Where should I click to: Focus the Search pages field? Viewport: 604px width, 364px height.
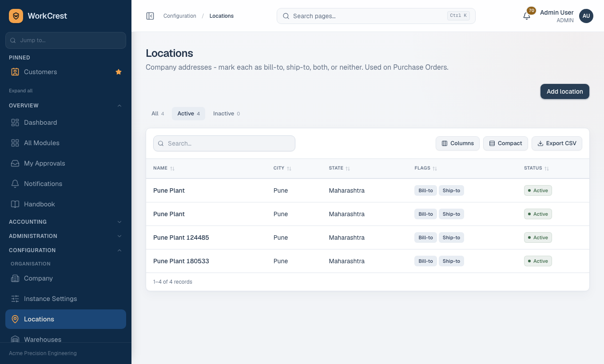tap(376, 16)
